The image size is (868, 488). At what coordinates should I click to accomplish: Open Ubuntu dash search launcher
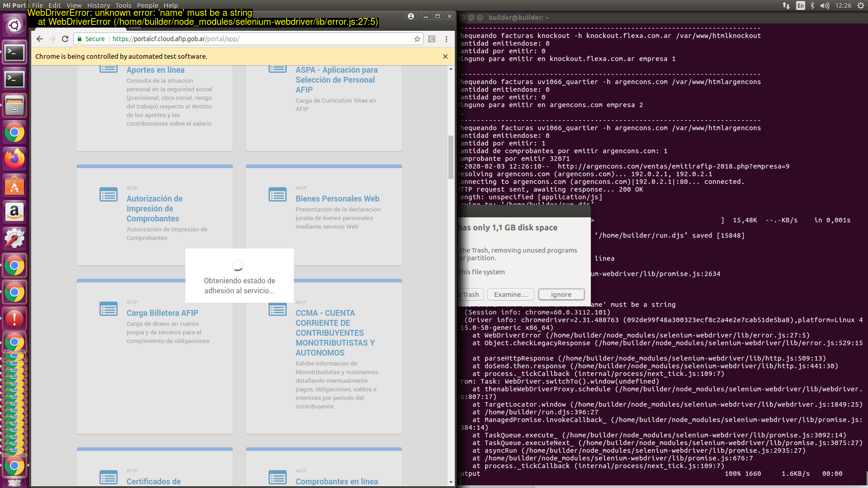[x=14, y=25]
